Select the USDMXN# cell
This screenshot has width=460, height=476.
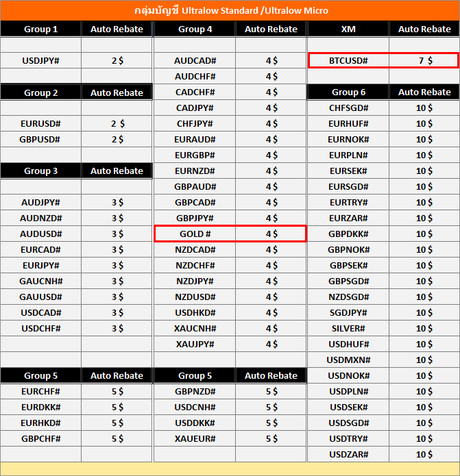pos(348,360)
